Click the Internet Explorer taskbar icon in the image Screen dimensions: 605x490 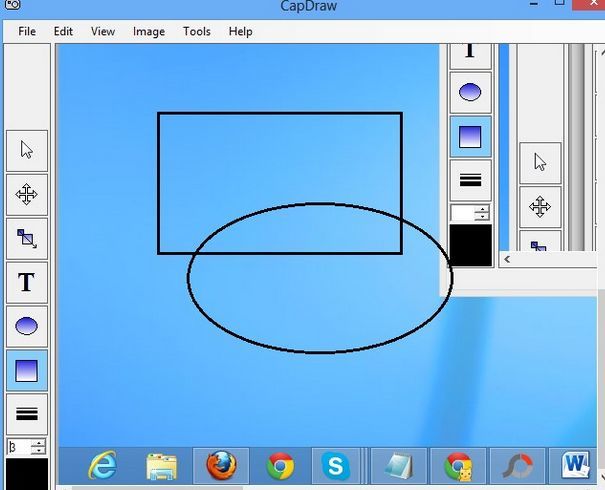pyautogui.click(x=102, y=465)
